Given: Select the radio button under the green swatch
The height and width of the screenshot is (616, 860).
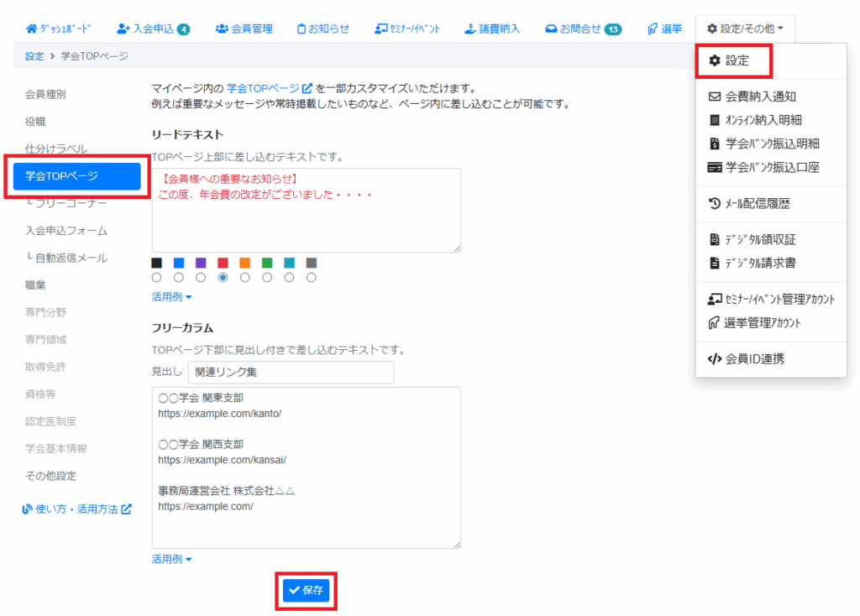Looking at the screenshot, I should point(267,277).
